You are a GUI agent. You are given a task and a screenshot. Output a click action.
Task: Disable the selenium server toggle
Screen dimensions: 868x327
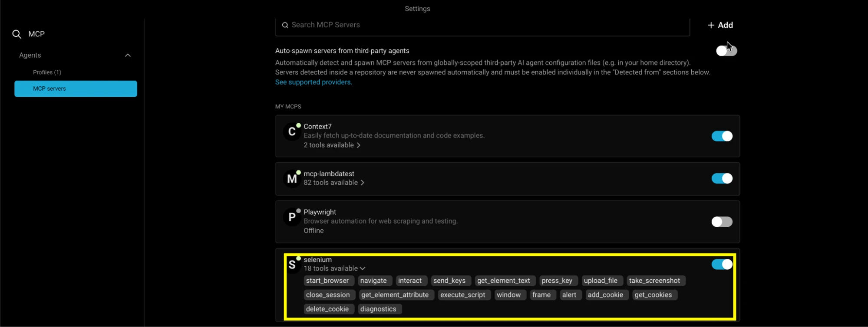(722, 264)
